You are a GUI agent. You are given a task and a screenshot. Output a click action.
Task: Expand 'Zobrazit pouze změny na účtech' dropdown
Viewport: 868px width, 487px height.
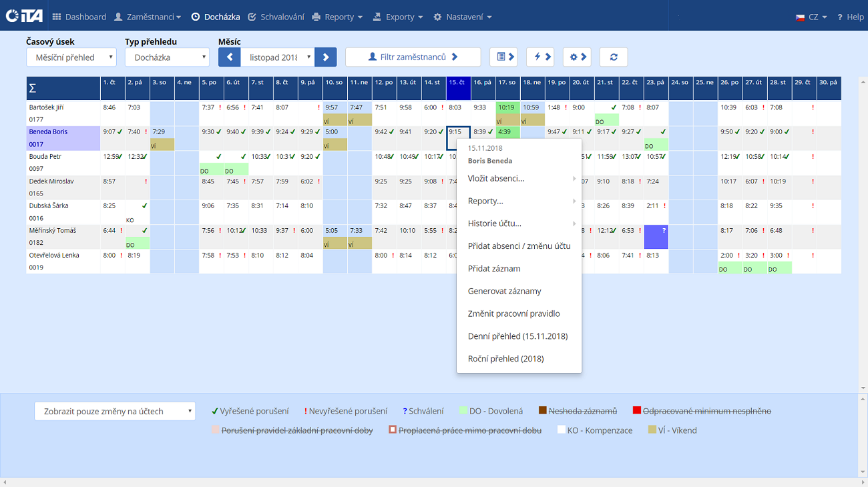click(x=115, y=412)
